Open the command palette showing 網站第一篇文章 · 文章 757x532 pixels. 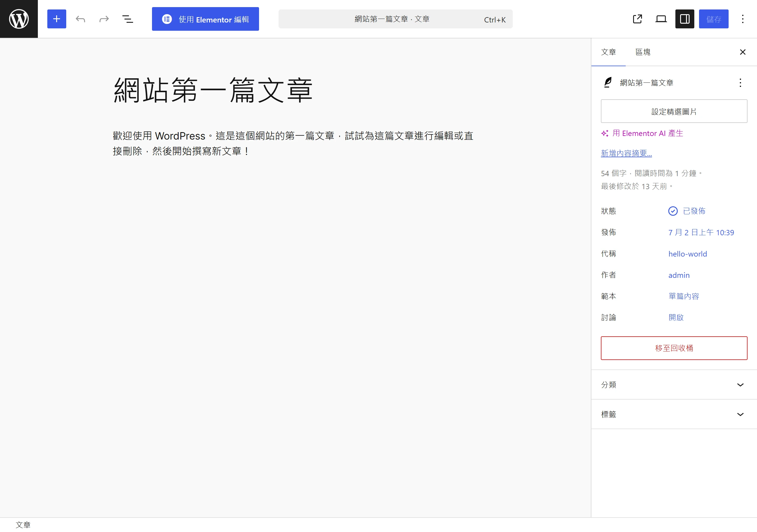click(x=395, y=19)
